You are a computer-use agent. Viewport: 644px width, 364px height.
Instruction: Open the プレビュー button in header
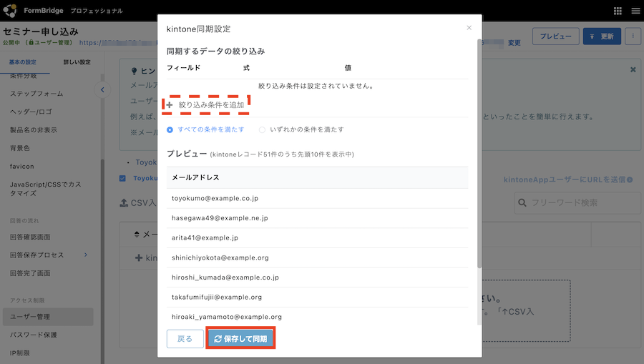pos(555,36)
